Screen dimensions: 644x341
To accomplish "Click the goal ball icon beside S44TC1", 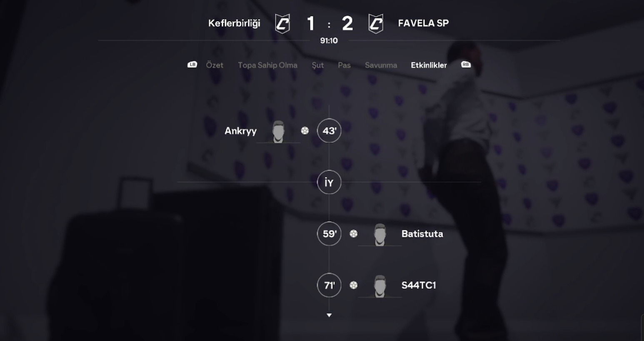I will pos(354,285).
